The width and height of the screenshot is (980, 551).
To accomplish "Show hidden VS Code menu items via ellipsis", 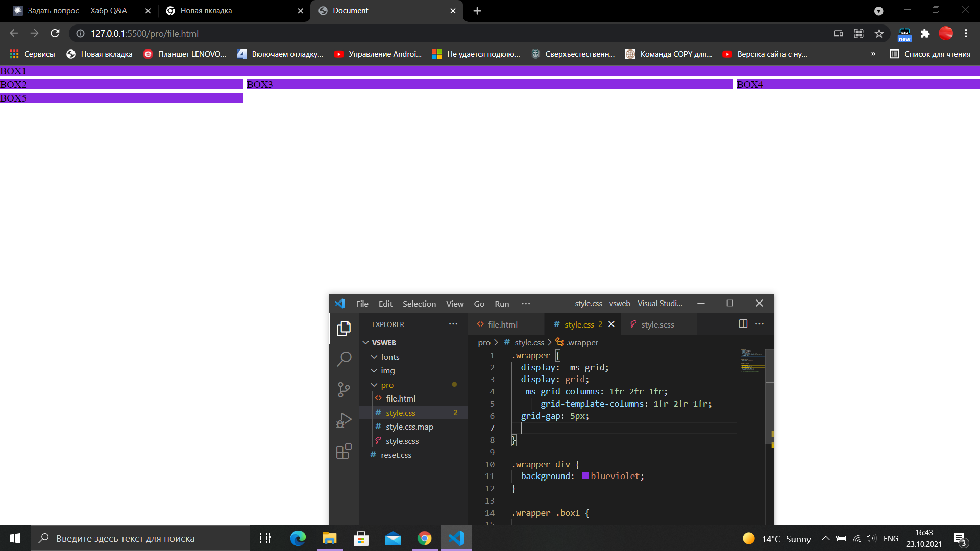I will (526, 304).
